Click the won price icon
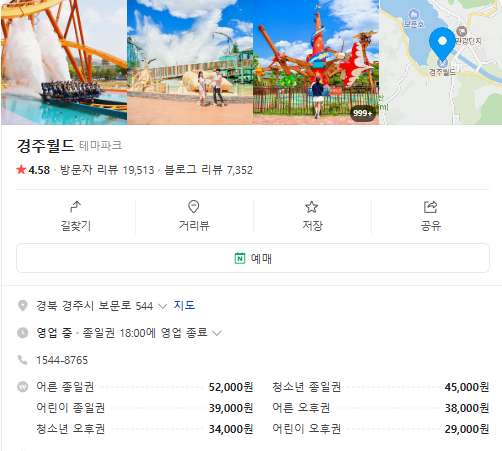The width and height of the screenshot is (502, 451). click(23, 387)
